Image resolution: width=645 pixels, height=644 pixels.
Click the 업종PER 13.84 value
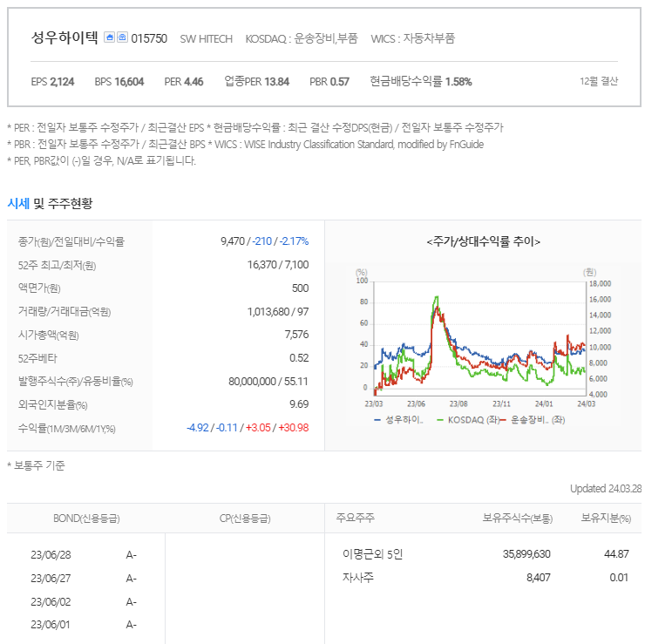(x=256, y=81)
